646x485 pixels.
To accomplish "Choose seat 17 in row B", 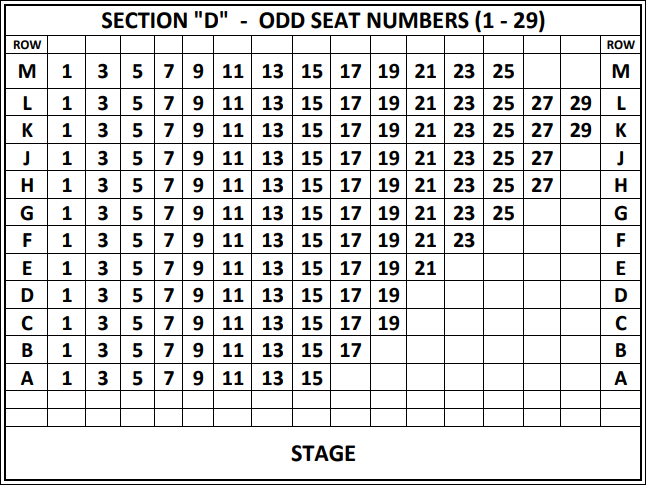I will pyautogui.click(x=350, y=350).
